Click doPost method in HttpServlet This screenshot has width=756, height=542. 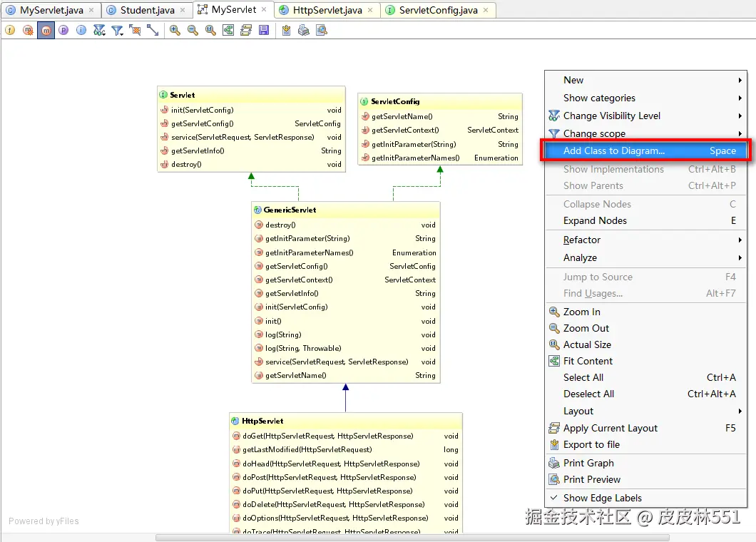click(x=346, y=477)
